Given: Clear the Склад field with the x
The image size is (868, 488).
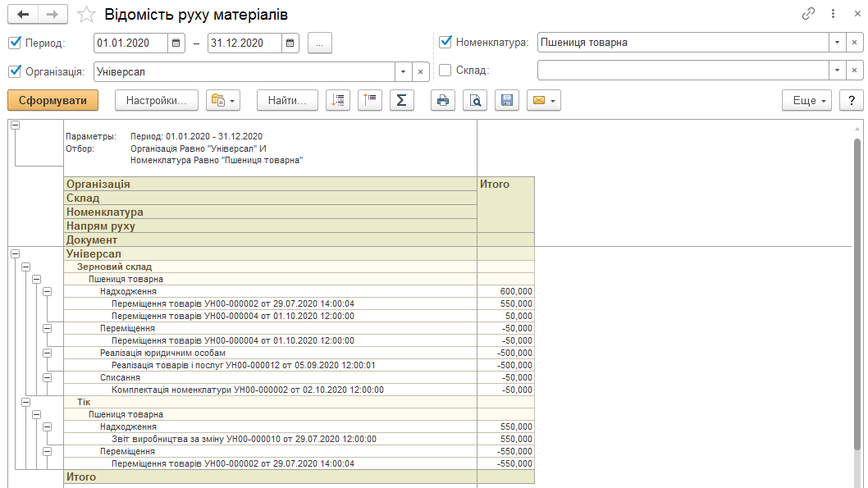Looking at the screenshot, I should 854,71.
